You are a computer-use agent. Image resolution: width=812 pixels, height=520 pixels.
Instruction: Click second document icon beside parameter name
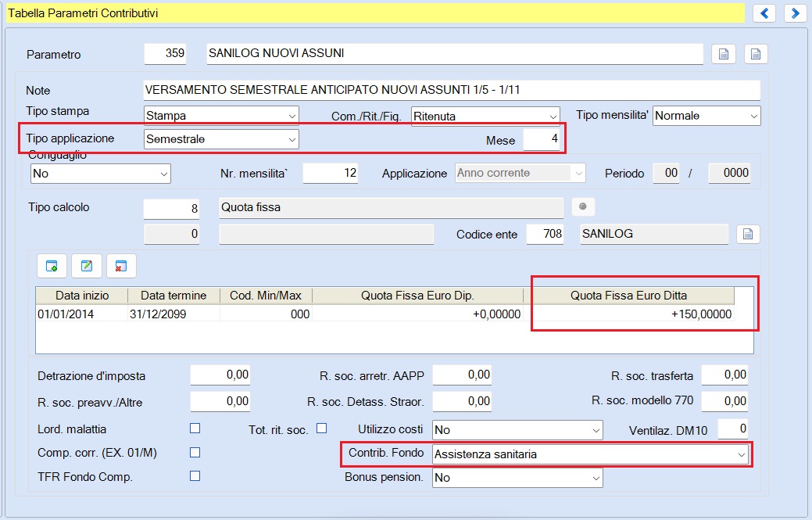point(756,54)
